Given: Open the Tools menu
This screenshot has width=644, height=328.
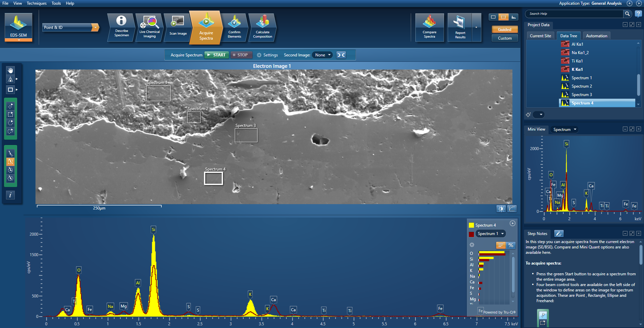Looking at the screenshot, I should pos(56,3).
